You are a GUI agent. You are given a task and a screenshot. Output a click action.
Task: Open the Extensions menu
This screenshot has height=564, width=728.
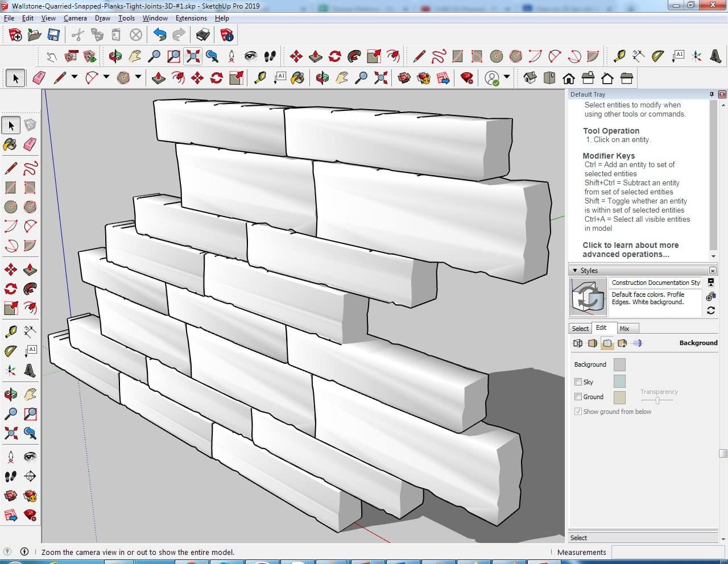click(x=191, y=18)
